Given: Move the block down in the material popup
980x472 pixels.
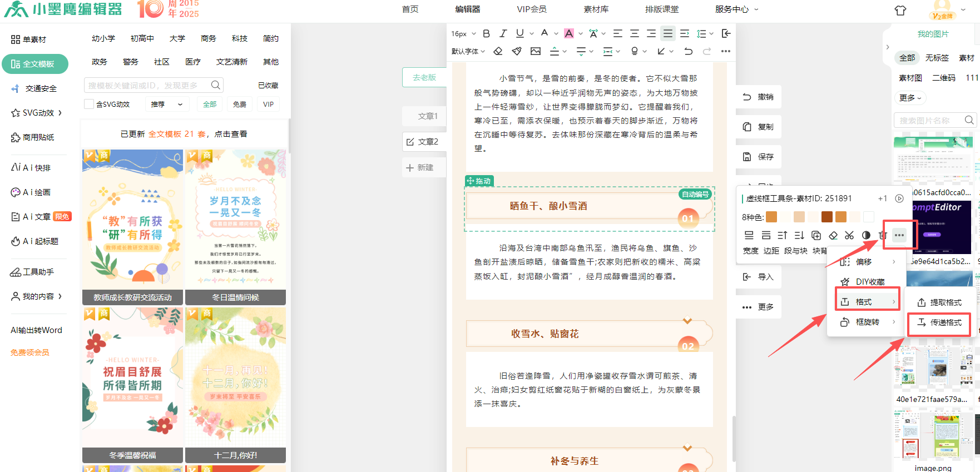Looking at the screenshot, I should (x=799, y=235).
